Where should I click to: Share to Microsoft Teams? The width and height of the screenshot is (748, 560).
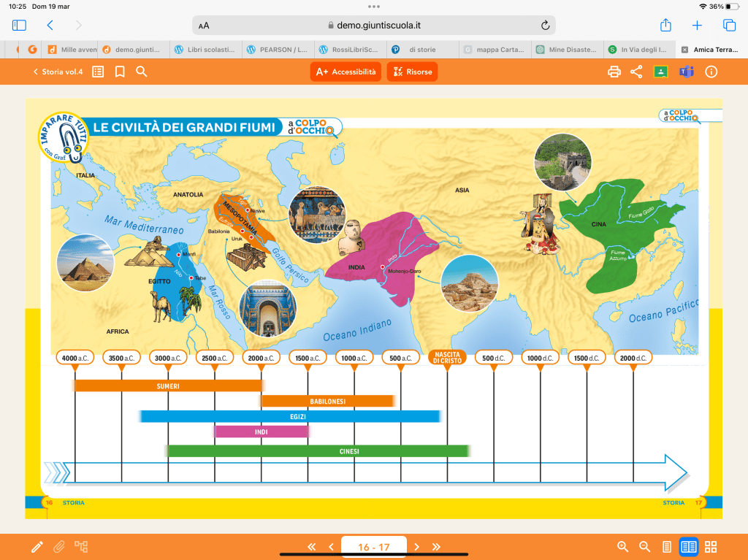[x=686, y=72]
